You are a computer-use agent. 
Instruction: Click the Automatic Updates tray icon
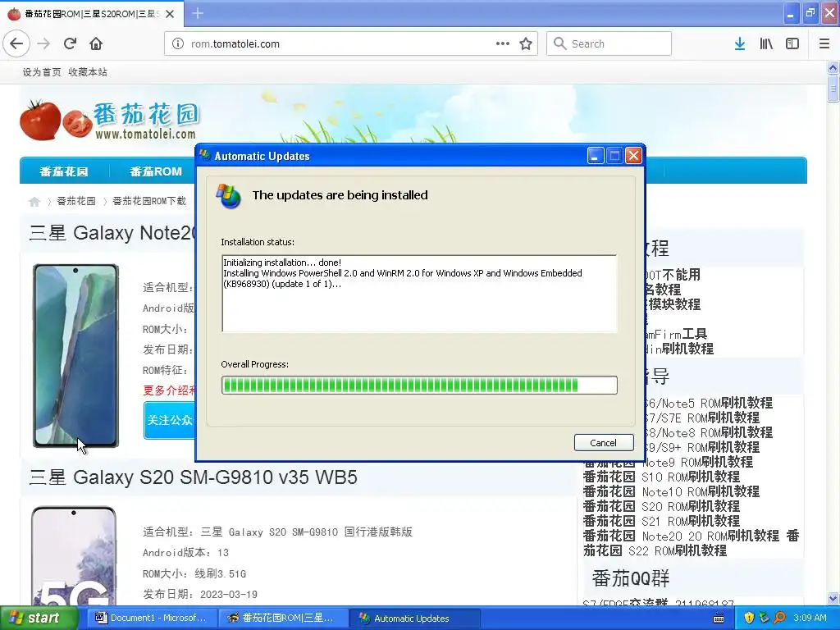coord(764,619)
